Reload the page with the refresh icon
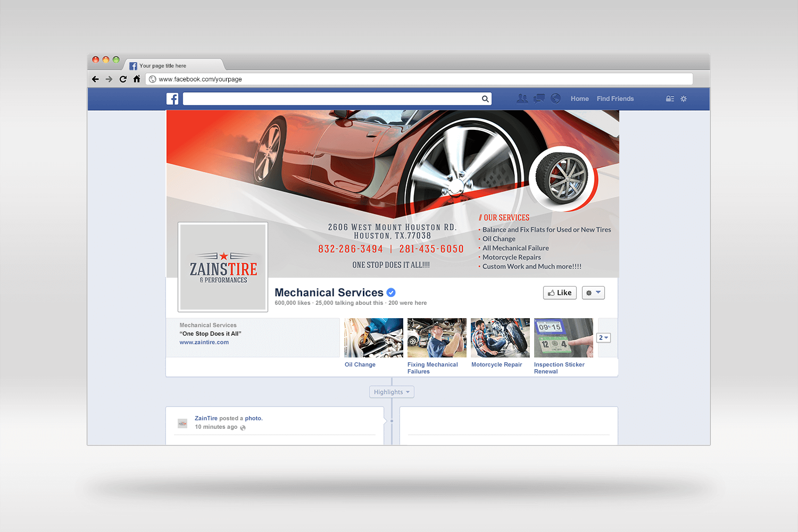This screenshot has height=532, width=798. (123, 79)
